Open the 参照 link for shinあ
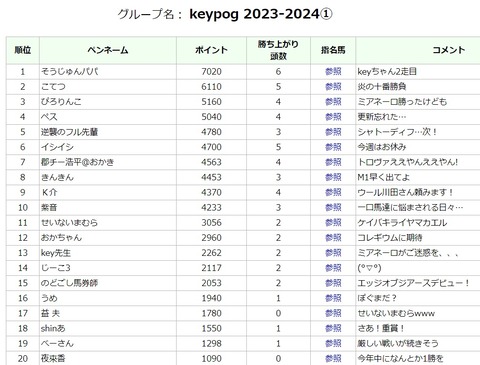480x365 pixels. click(x=333, y=328)
